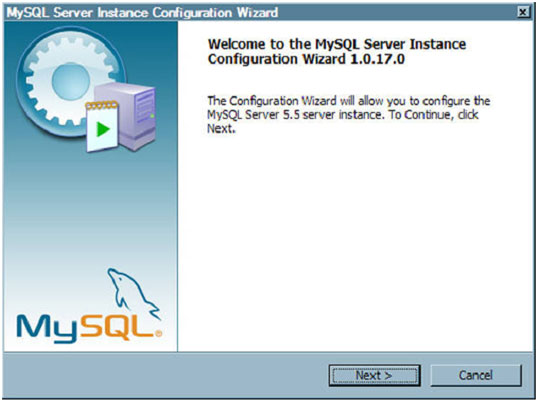Click the version number 1.0.17.0
Image resolution: width=537 pixels, height=400 pixels.
tap(377, 59)
